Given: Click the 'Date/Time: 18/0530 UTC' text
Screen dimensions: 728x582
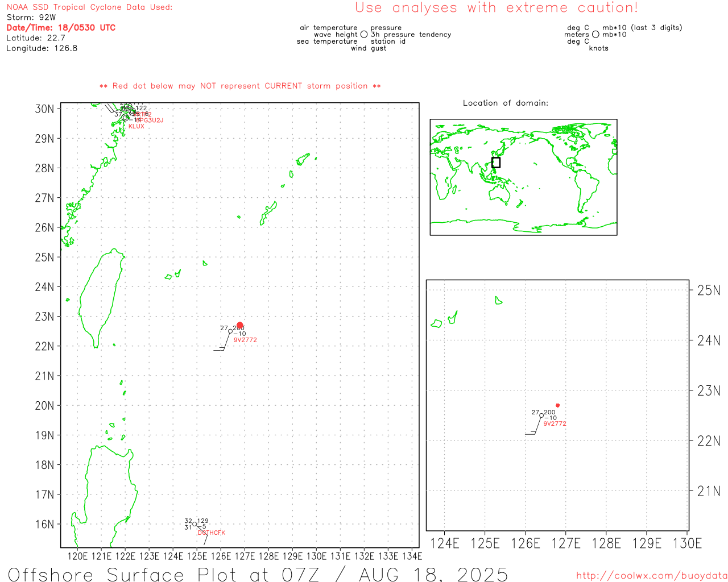Looking at the screenshot, I should pyautogui.click(x=61, y=28).
